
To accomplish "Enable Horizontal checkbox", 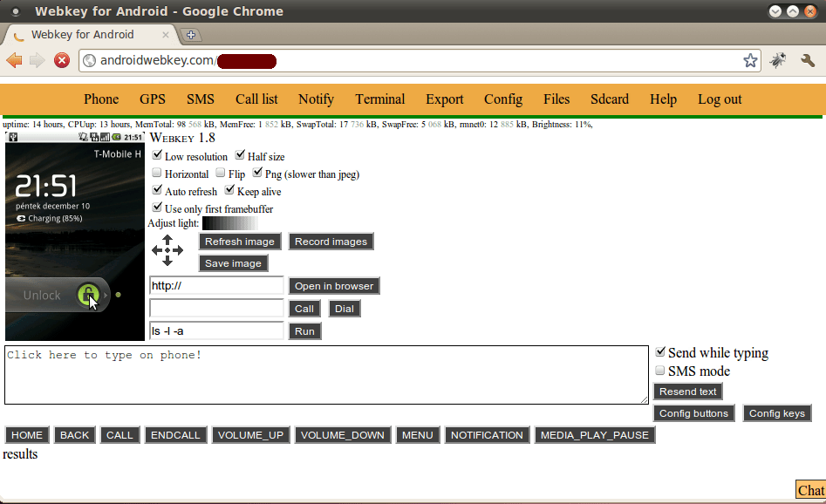I will [x=156, y=173].
